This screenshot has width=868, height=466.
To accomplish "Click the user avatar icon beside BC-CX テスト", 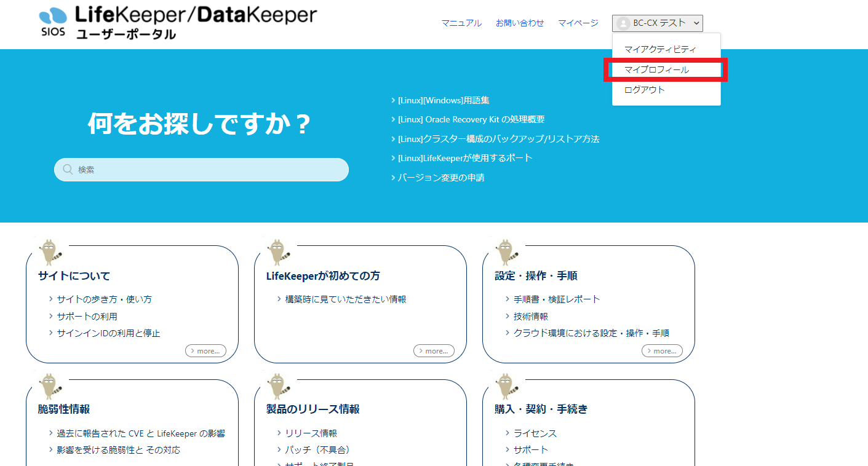I will [623, 23].
